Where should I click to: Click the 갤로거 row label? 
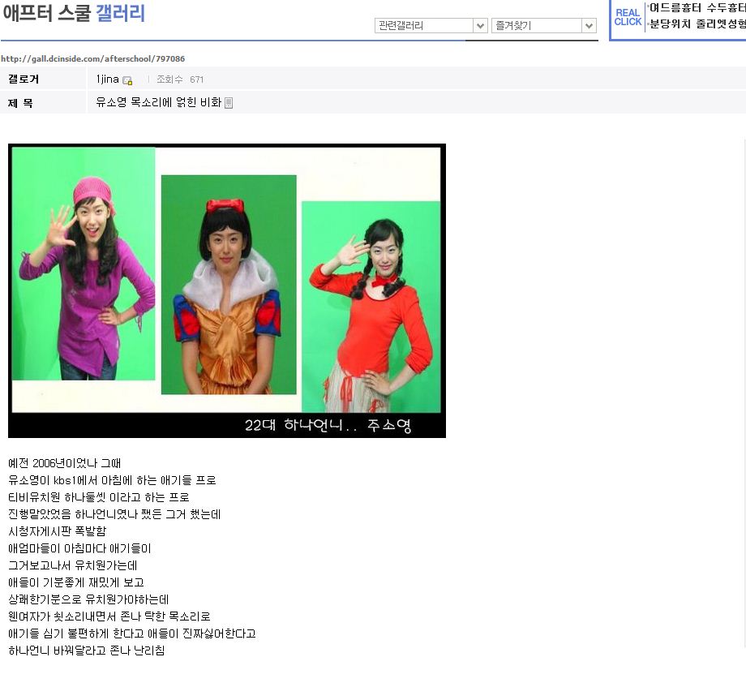pos(24,79)
